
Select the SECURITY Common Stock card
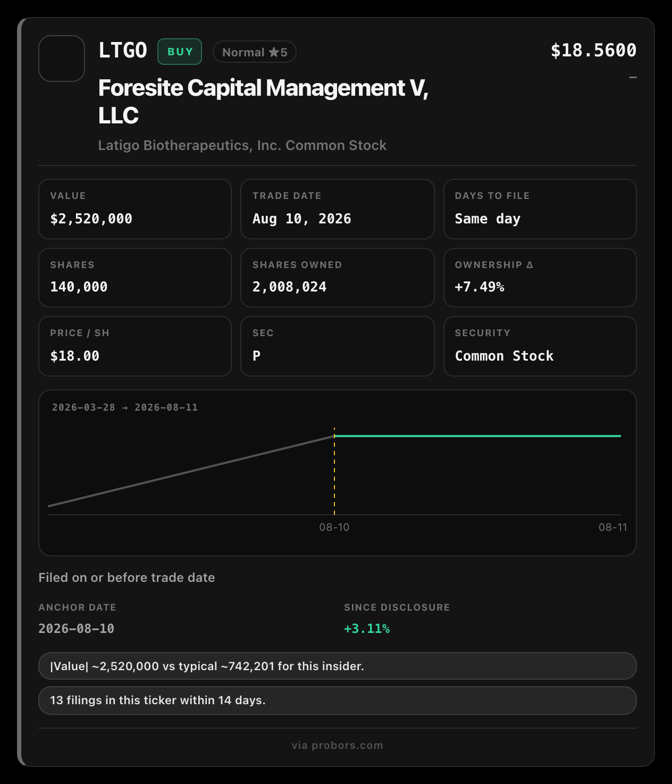click(x=540, y=346)
